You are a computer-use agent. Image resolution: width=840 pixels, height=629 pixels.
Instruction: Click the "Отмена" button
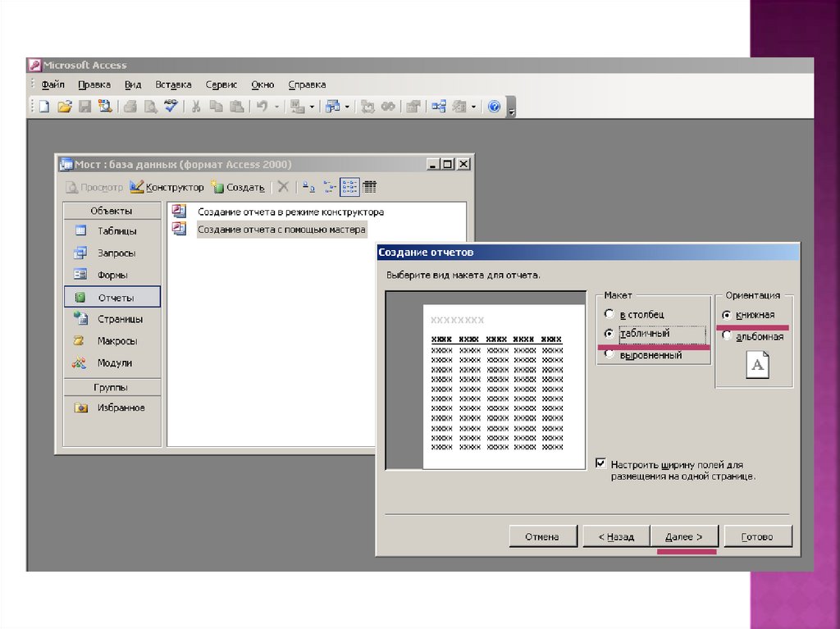[x=541, y=536]
